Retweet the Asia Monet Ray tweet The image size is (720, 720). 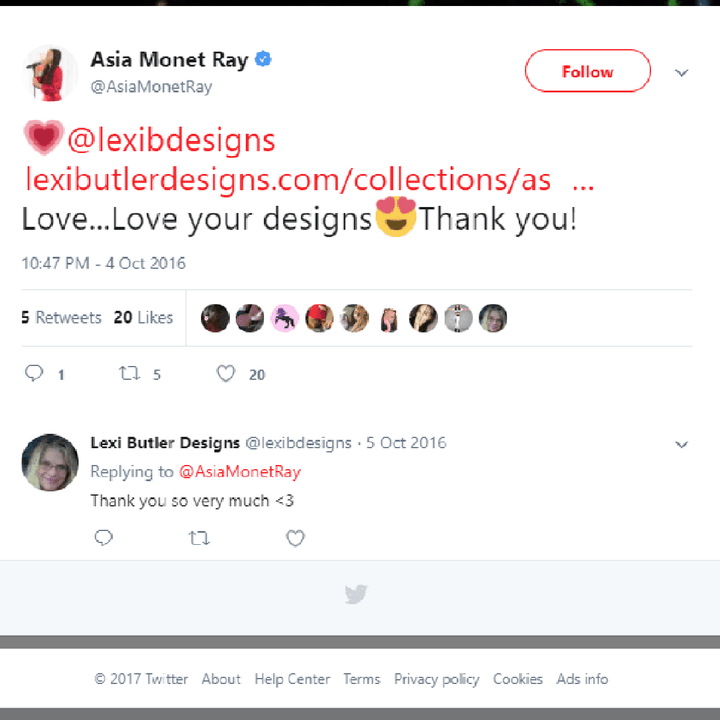pos(130,374)
